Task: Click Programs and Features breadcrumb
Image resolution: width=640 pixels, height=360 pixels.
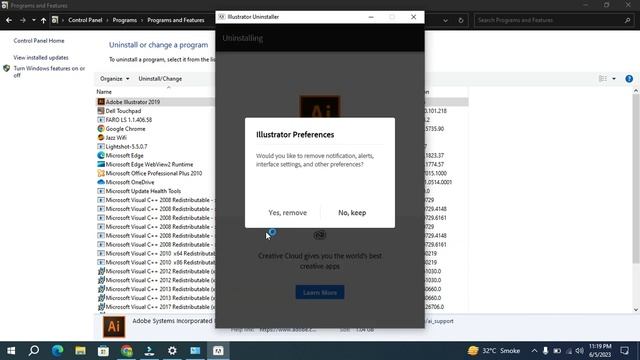Action: [176, 20]
